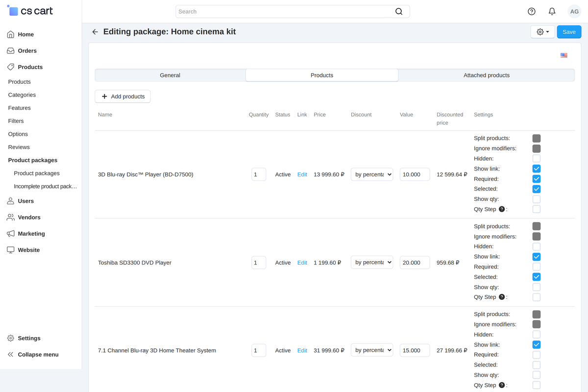Click the Home house icon in sidebar

[10, 34]
